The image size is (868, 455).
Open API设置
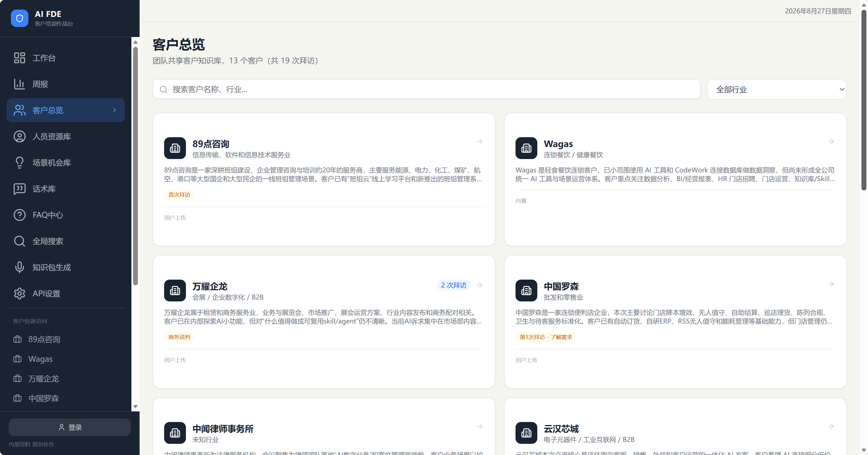(x=66, y=294)
